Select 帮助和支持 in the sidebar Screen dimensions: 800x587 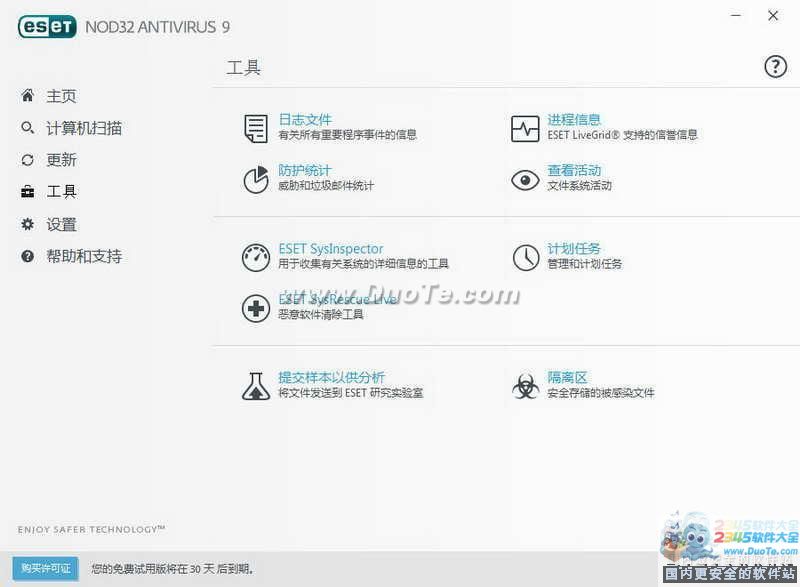coord(84,256)
